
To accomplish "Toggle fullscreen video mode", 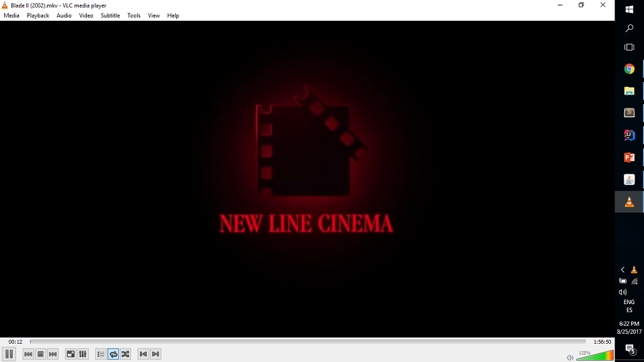I will point(71,354).
